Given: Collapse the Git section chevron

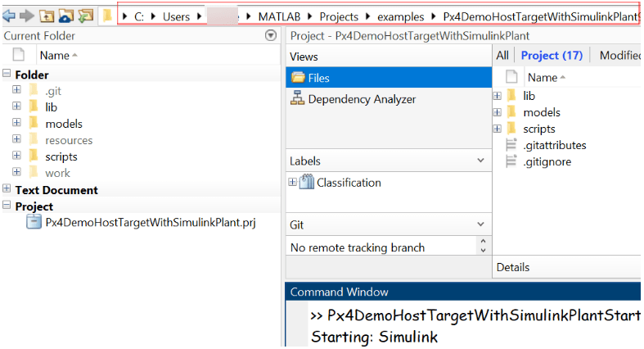Looking at the screenshot, I should (481, 224).
